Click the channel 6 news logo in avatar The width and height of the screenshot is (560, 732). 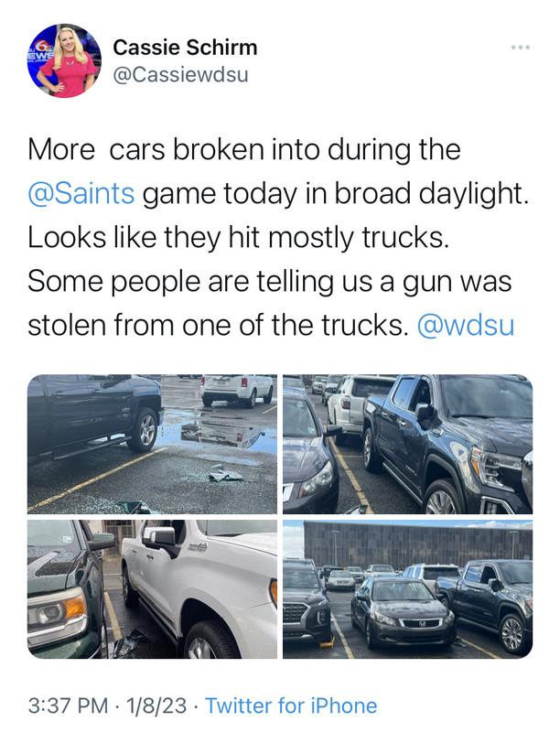(x=40, y=49)
